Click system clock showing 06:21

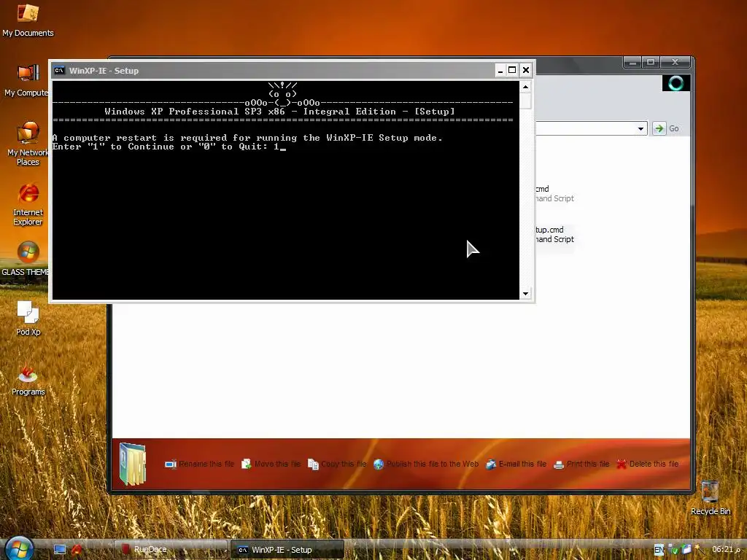(726, 549)
